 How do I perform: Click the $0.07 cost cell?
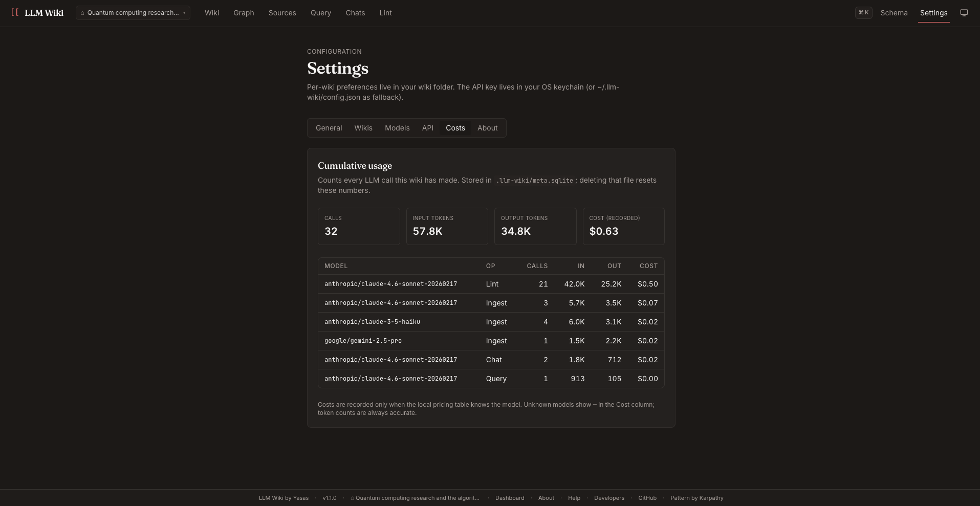click(648, 303)
